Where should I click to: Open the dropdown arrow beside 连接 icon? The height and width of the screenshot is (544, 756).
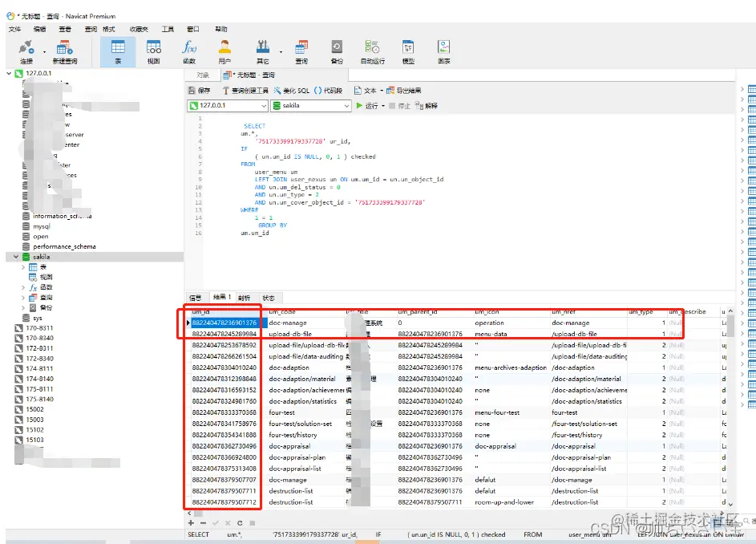44,51
